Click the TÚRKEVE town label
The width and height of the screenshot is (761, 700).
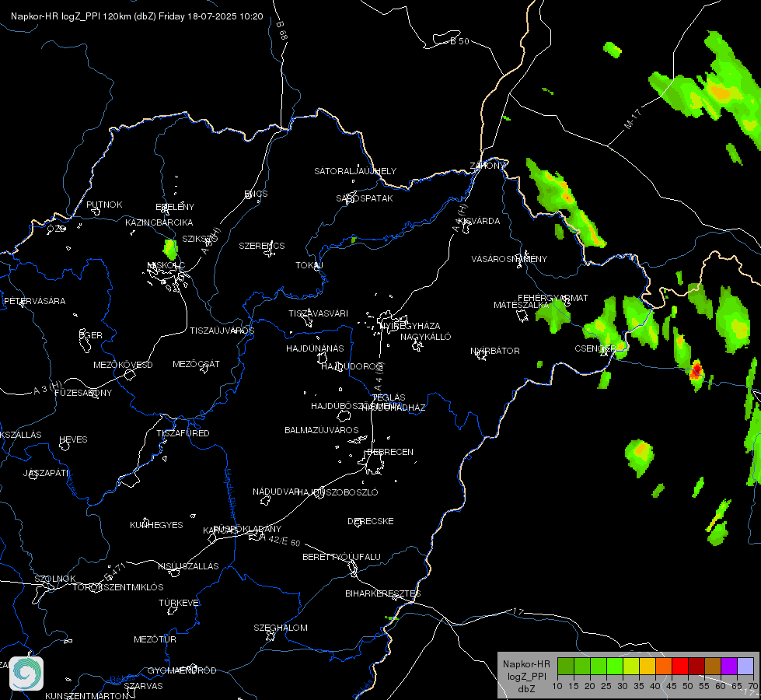tap(180, 602)
